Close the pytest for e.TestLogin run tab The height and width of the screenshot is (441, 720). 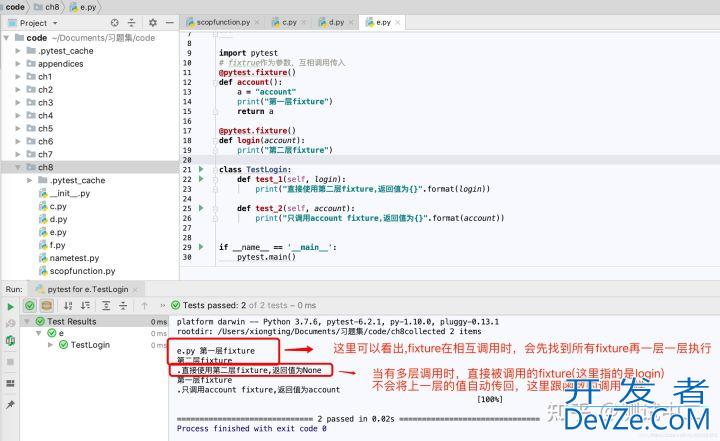(136, 289)
